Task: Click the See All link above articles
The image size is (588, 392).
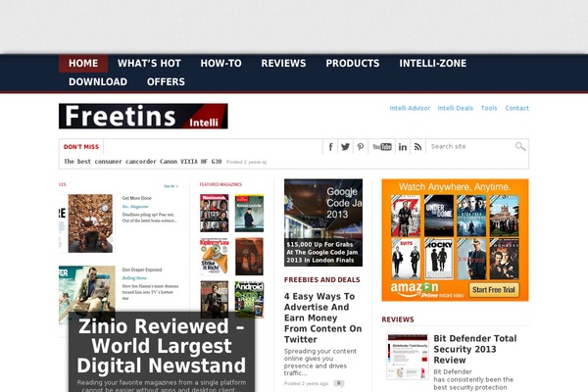Action: coord(171,186)
